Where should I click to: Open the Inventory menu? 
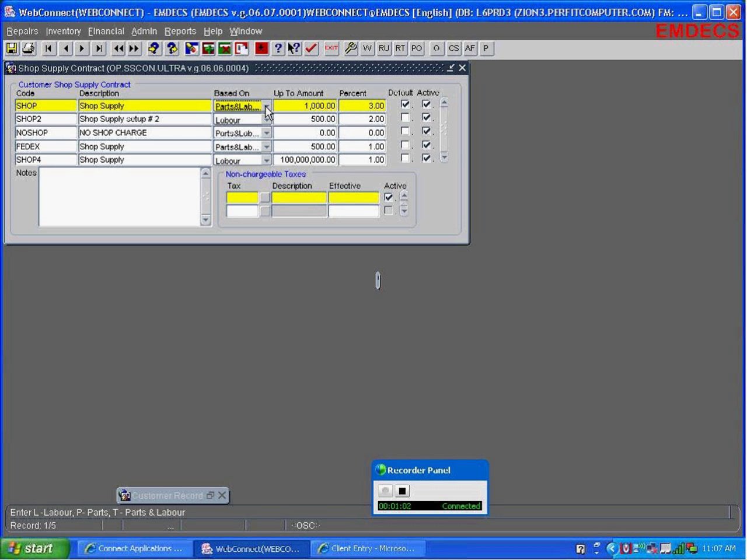click(63, 31)
